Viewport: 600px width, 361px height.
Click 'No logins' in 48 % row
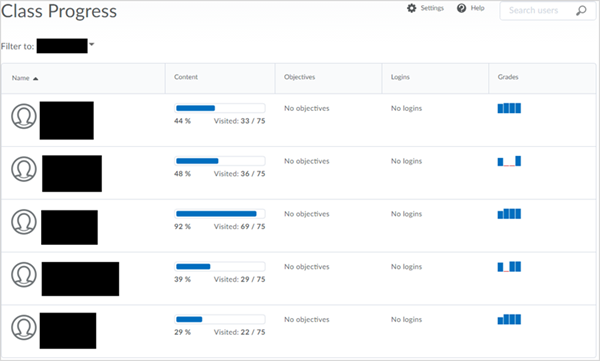406,161
